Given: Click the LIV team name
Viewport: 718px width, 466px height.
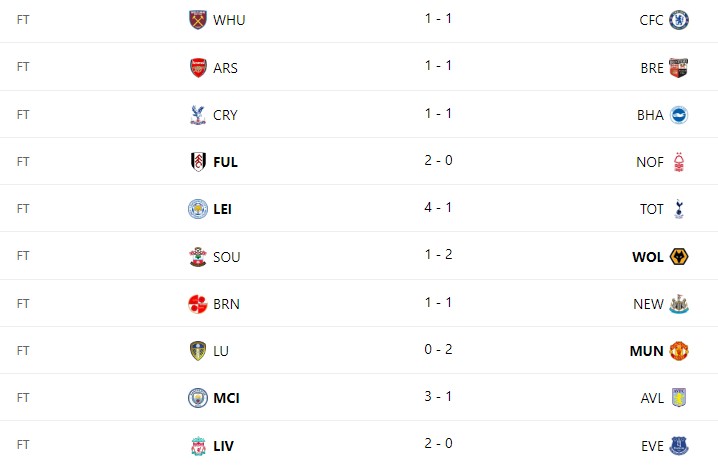Looking at the screenshot, I should point(223,446).
